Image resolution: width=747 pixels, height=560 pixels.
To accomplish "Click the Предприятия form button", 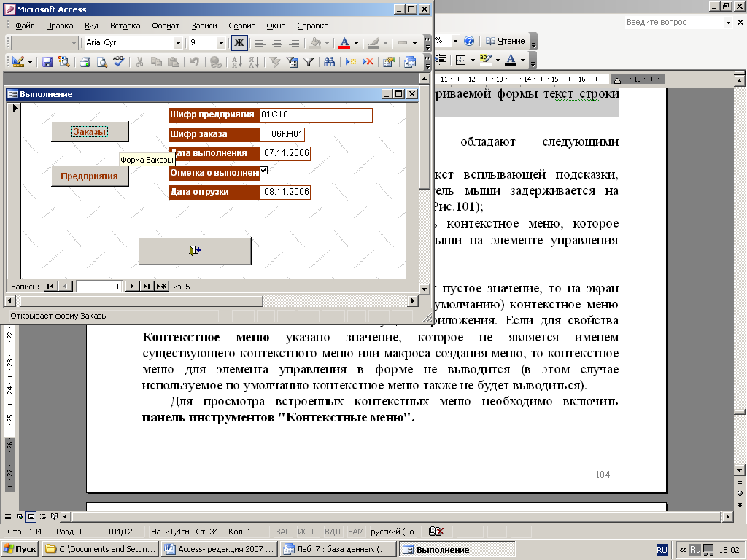I will [x=90, y=176].
